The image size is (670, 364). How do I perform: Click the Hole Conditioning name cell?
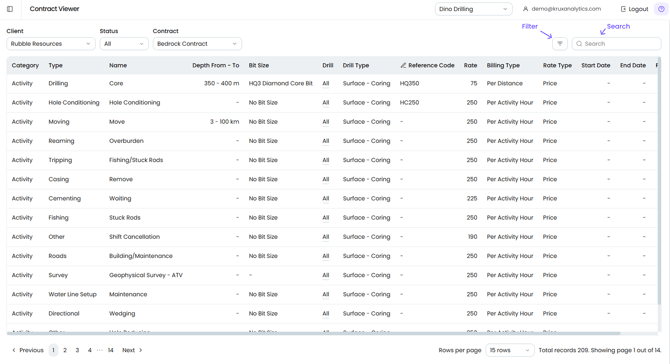[135, 103]
